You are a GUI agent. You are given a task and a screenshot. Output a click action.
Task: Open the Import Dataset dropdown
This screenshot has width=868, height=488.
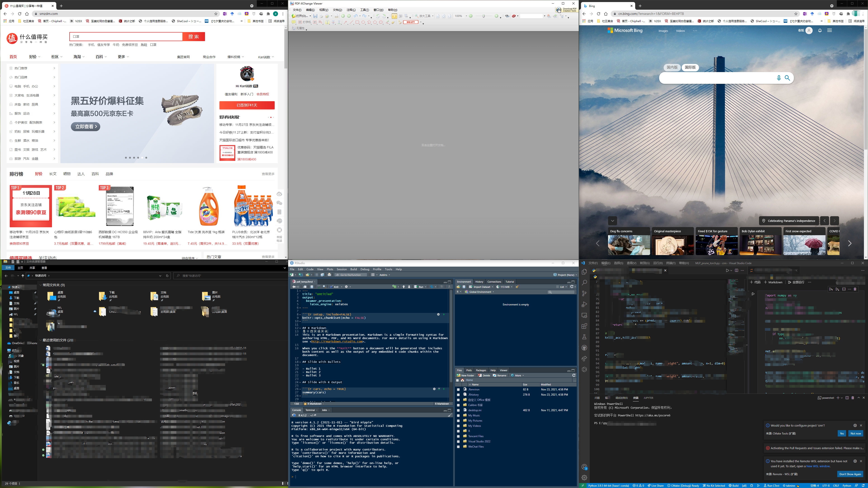pyautogui.click(x=482, y=287)
